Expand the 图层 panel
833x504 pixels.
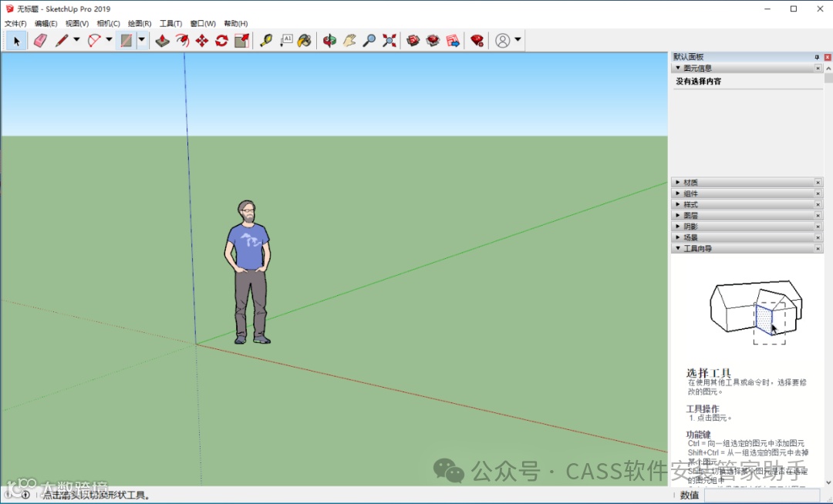[x=678, y=215]
